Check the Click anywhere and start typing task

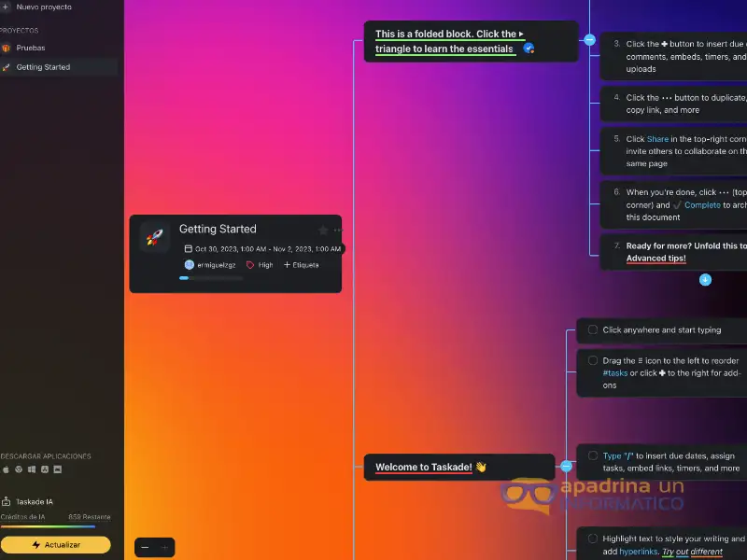593,329
